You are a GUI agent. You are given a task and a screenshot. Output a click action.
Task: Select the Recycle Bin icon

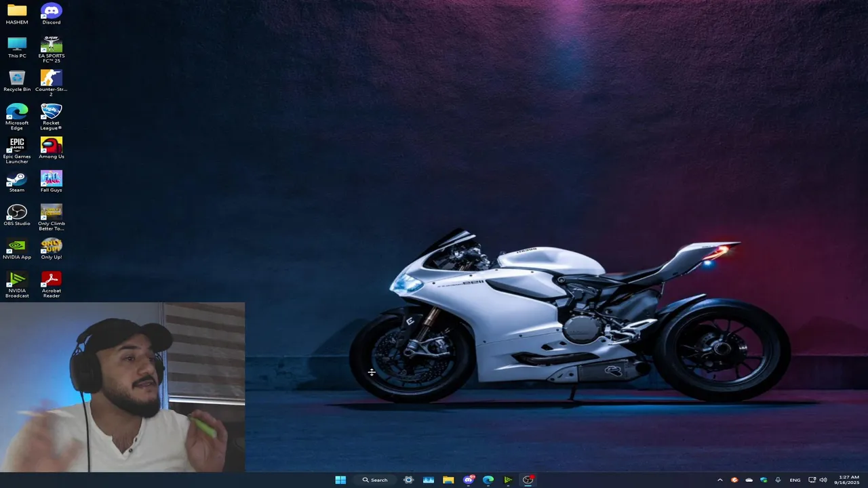tap(17, 81)
